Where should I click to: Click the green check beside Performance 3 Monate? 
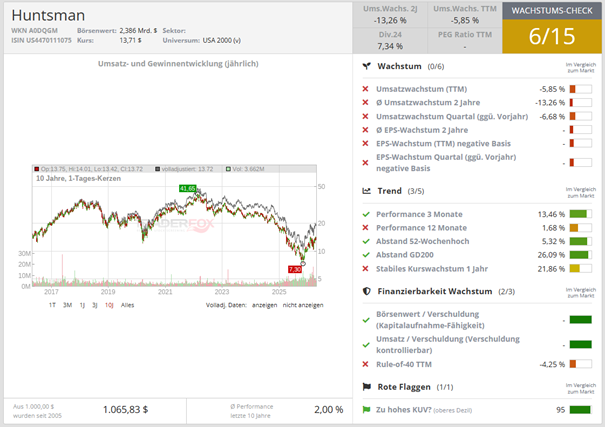click(366, 214)
